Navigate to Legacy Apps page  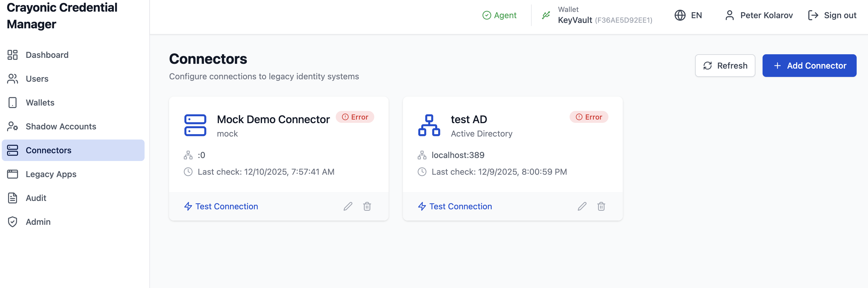click(51, 174)
